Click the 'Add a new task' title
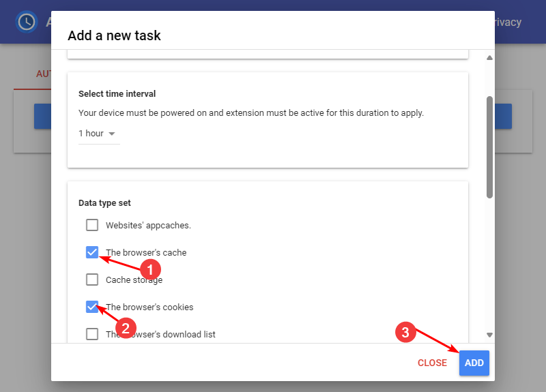546x392 pixels. pyautogui.click(x=114, y=35)
